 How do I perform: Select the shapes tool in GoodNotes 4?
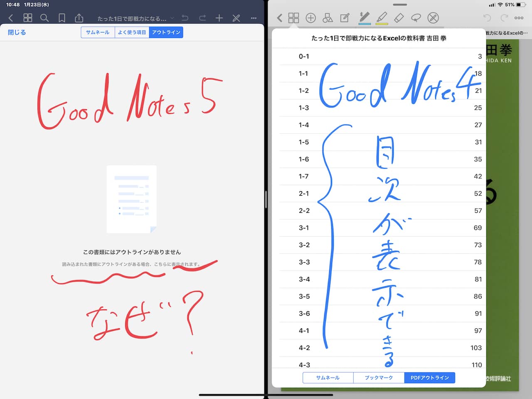pos(328,18)
